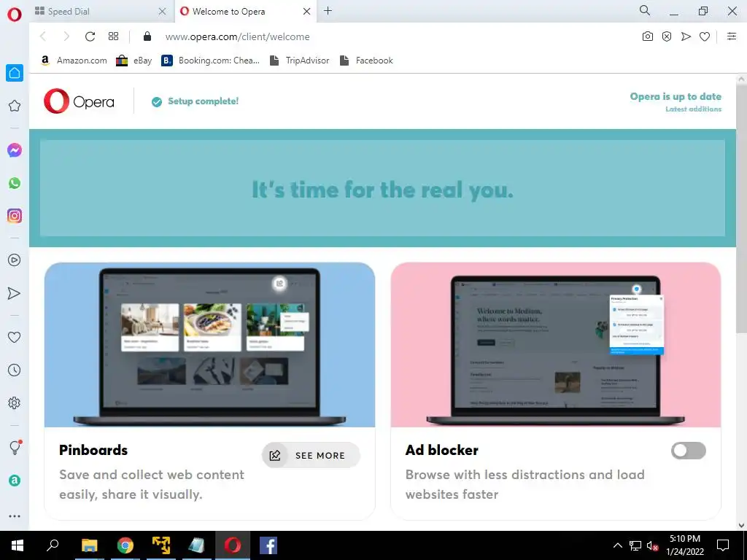747x560 pixels.
Task: Open the TripAdvisor bookmark
Action: [x=299, y=61]
